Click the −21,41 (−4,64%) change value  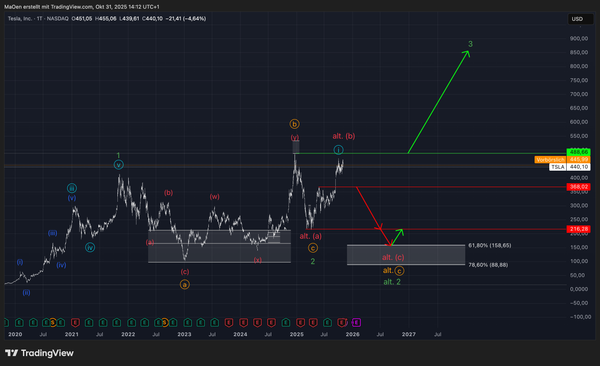click(x=186, y=18)
